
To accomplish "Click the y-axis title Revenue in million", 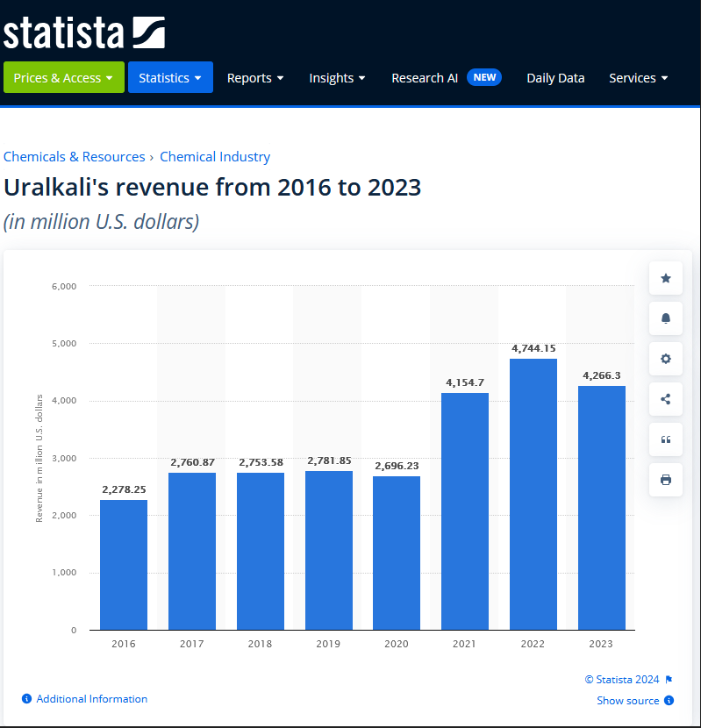I will tap(39, 458).
